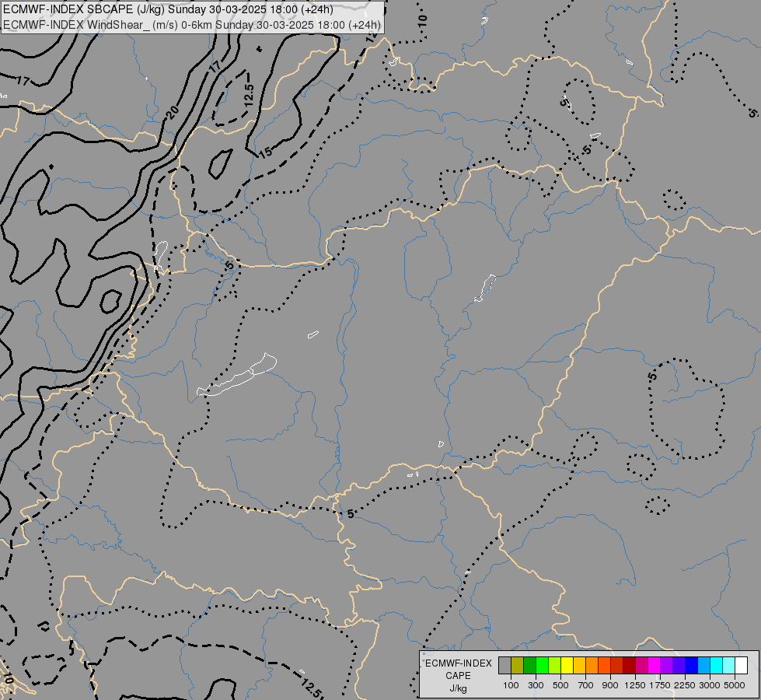This screenshot has height=700, width=761.
Task: Click the SBCAPE title line at top
Action: pos(168,10)
